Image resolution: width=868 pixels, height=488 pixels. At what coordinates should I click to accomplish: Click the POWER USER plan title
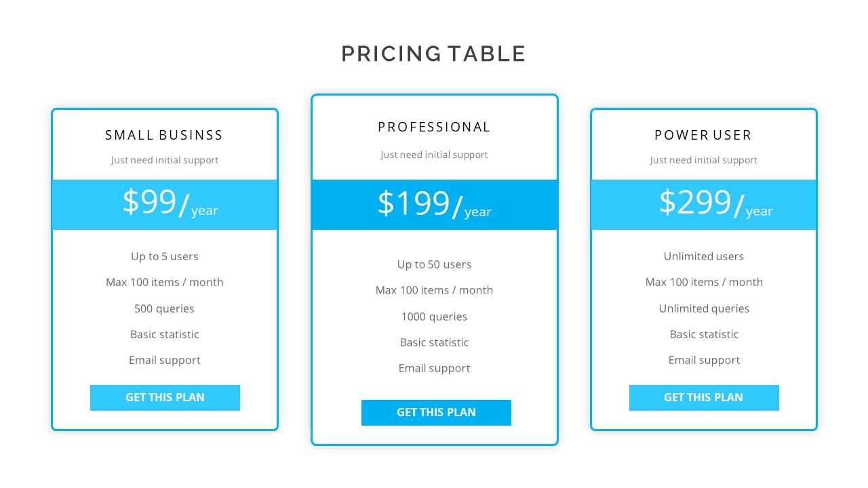pyautogui.click(x=703, y=135)
